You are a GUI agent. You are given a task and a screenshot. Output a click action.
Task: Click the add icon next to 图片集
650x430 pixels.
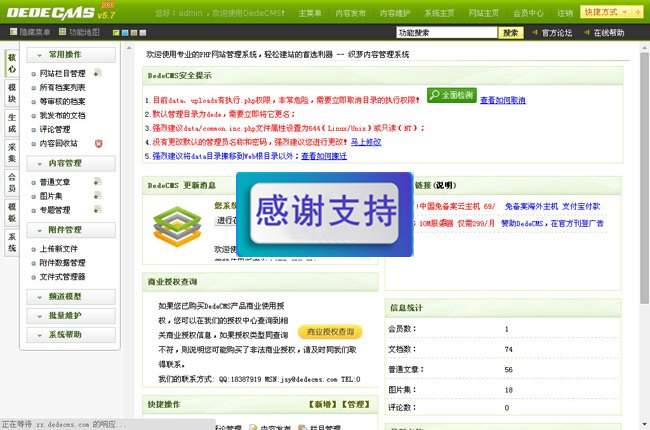pos(97,196)
